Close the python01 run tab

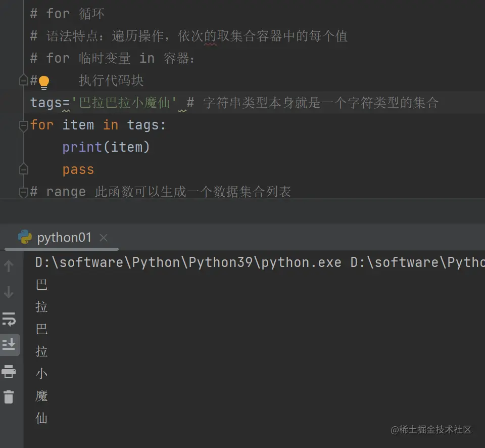(104, 238)
